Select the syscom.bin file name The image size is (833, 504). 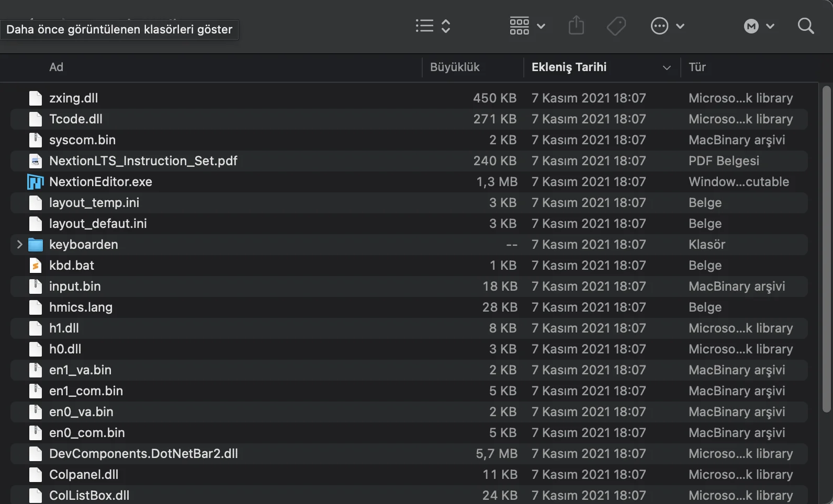tap(82, 140)
